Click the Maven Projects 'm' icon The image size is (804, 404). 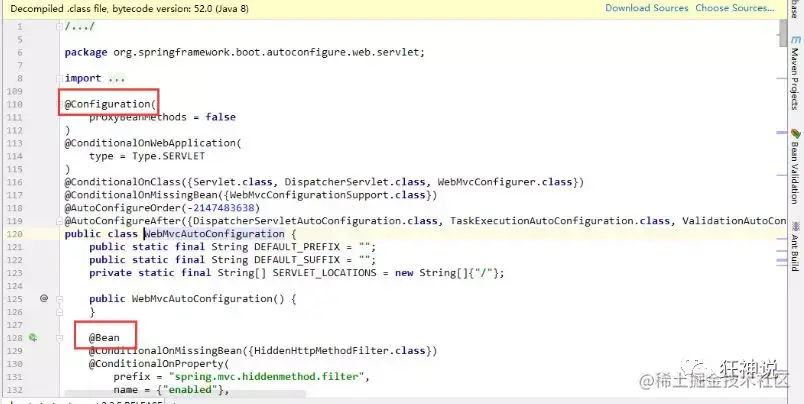pyautogui.click(x=795, y=39)
